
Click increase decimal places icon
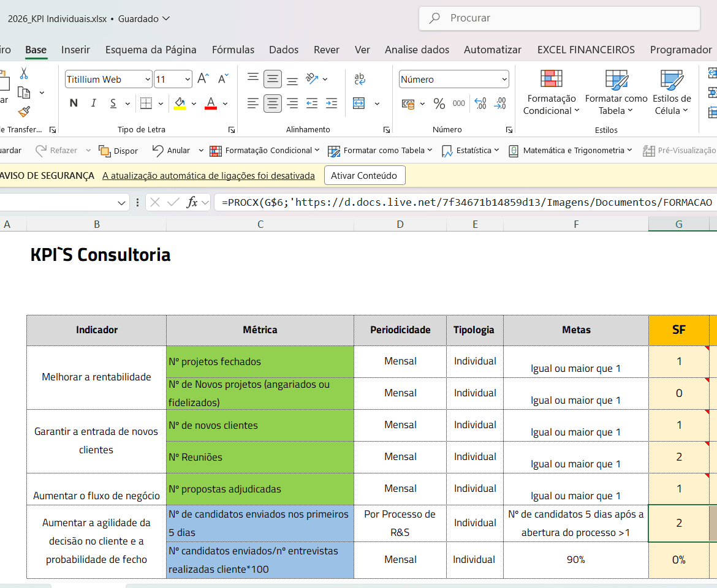pyautogui.click(x=480, y=104)
